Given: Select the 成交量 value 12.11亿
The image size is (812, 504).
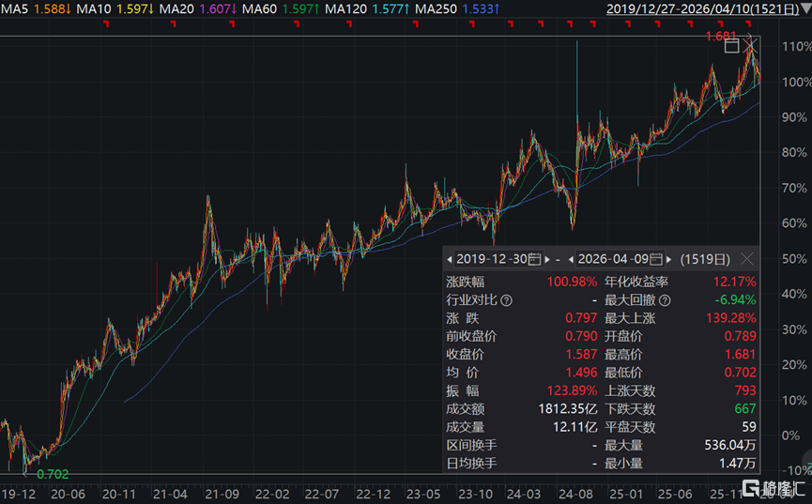Looking at the screenshot, I should coord(575,427).
